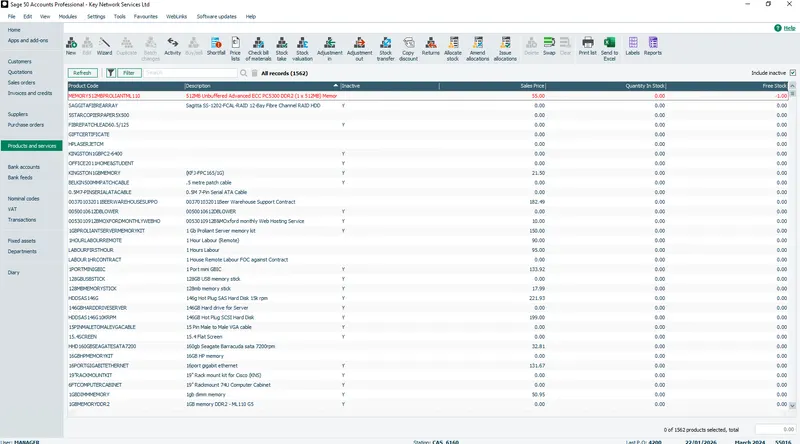
Task: Click Allocate stock
Action: point(453,49)
